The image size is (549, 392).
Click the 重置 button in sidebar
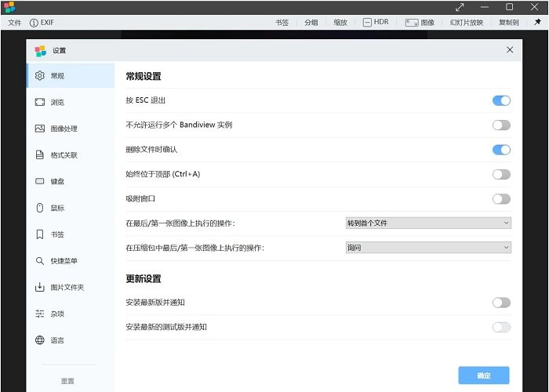point(67,381)
